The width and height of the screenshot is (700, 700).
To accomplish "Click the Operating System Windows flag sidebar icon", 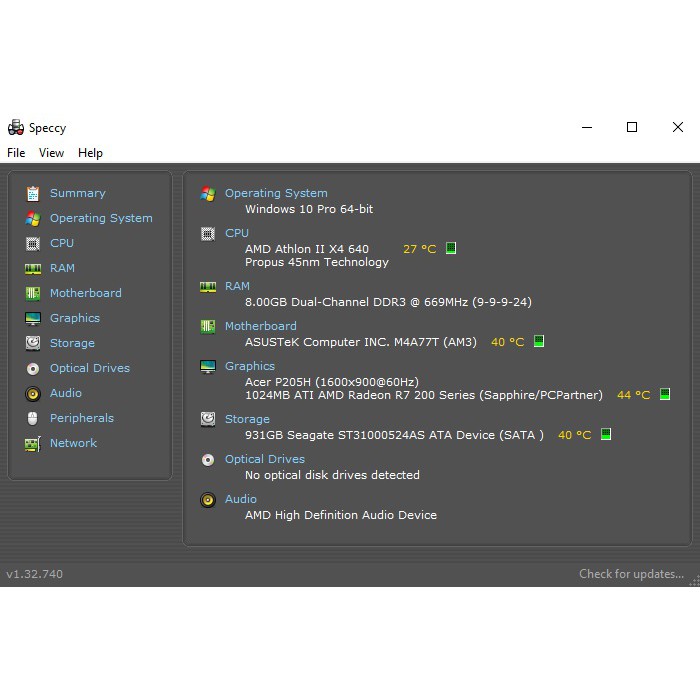I will click(x=33, y=218).
